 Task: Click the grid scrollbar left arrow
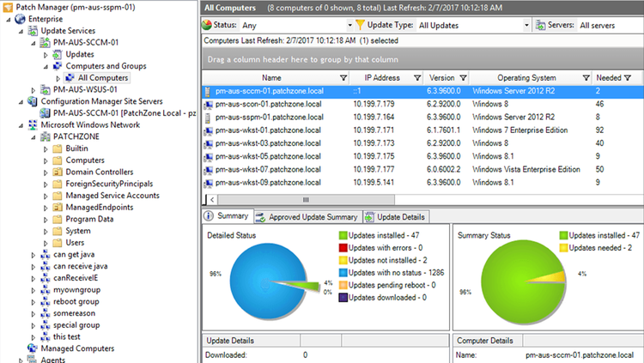click(212, 200)
